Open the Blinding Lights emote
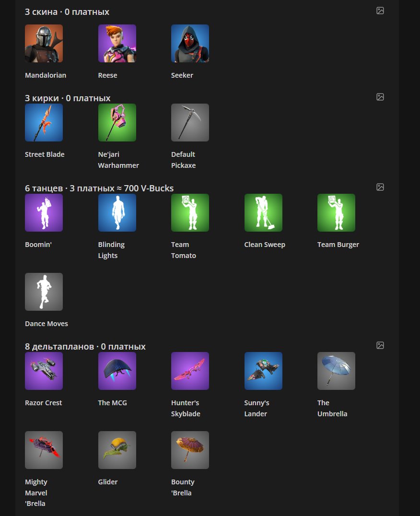 (117, 213)
